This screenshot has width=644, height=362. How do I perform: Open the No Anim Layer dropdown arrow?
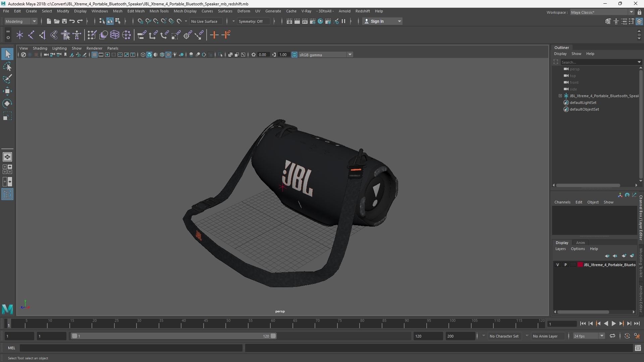(527, 336)
